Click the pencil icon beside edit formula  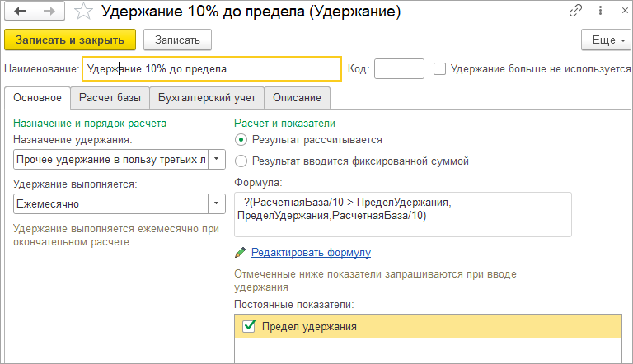(x=240, y=253)
